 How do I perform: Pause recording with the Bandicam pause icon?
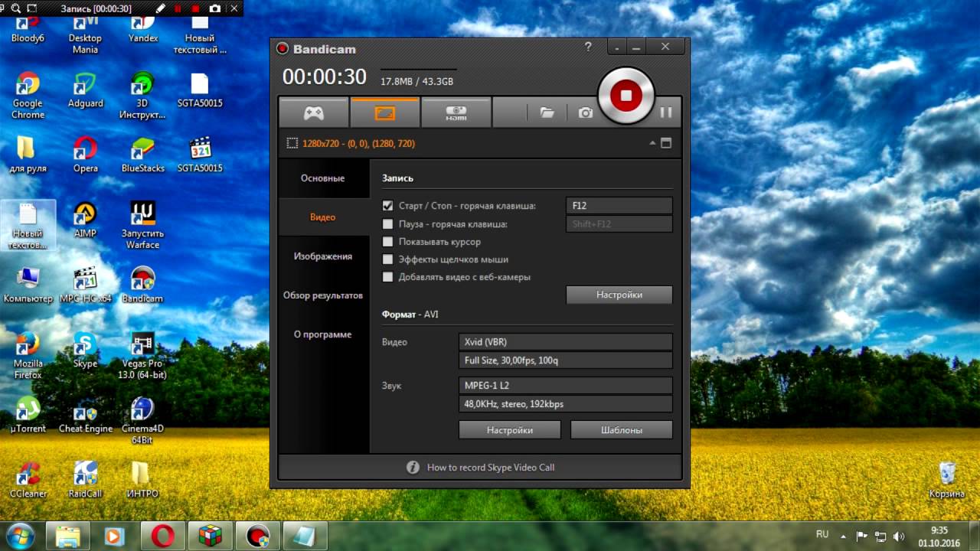(666, 112)
